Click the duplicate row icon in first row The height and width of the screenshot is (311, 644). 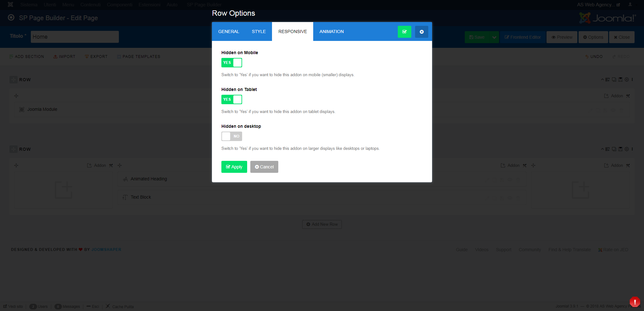click(614, 80)
